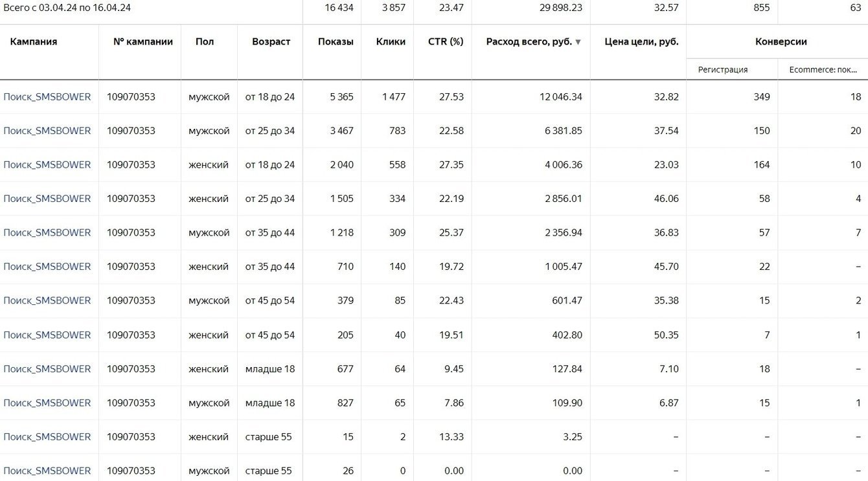The width and height of the screenshot is (868, 481).
Task: Open Поиск_SMSBOWER link in мужской 45–54 row
Action: coord(47,300)
